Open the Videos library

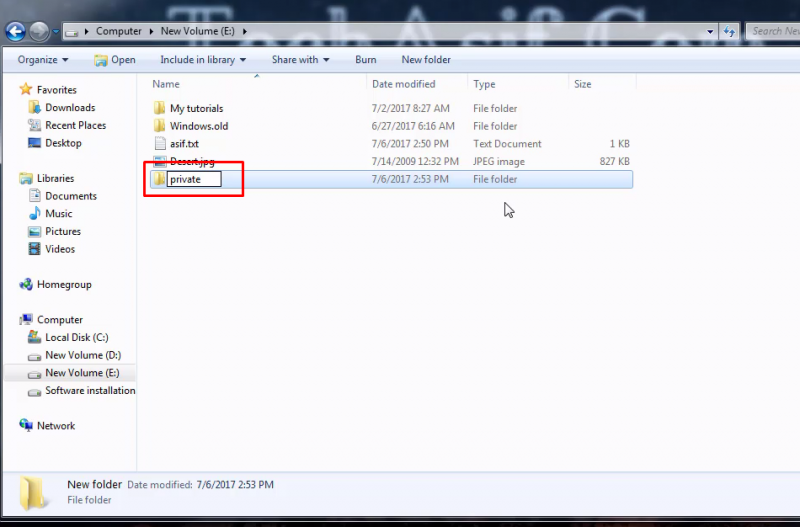(60, 249)
